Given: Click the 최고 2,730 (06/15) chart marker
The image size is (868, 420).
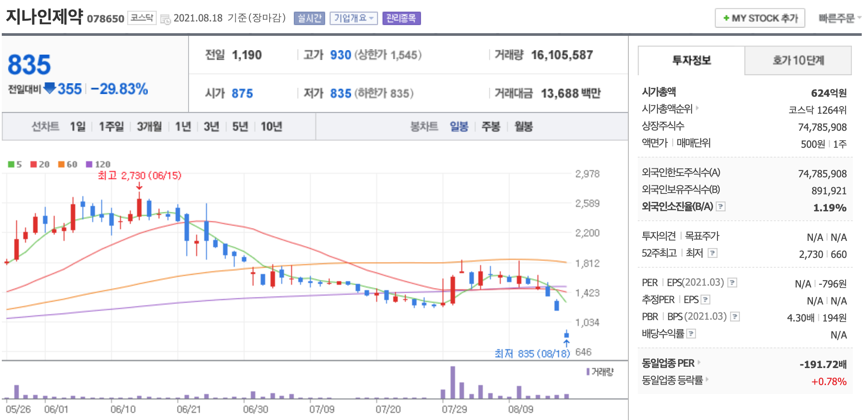Looking at the screenshot, I should (140, 176).
